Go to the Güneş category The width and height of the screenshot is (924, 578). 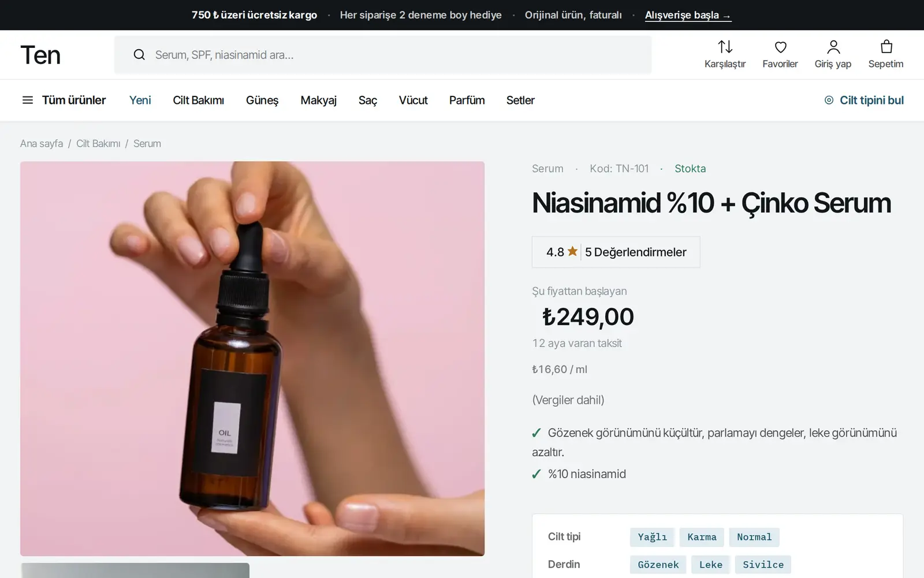coord(262,100)
